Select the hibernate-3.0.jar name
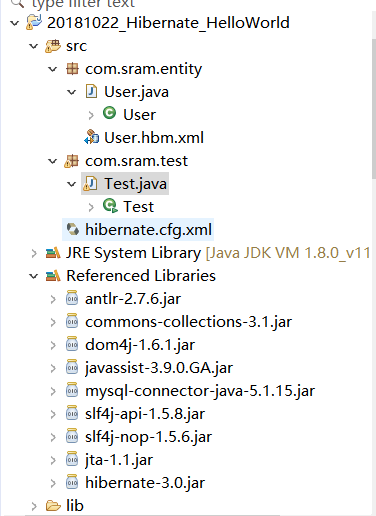The image size is (376, 516). click(145, 483)
